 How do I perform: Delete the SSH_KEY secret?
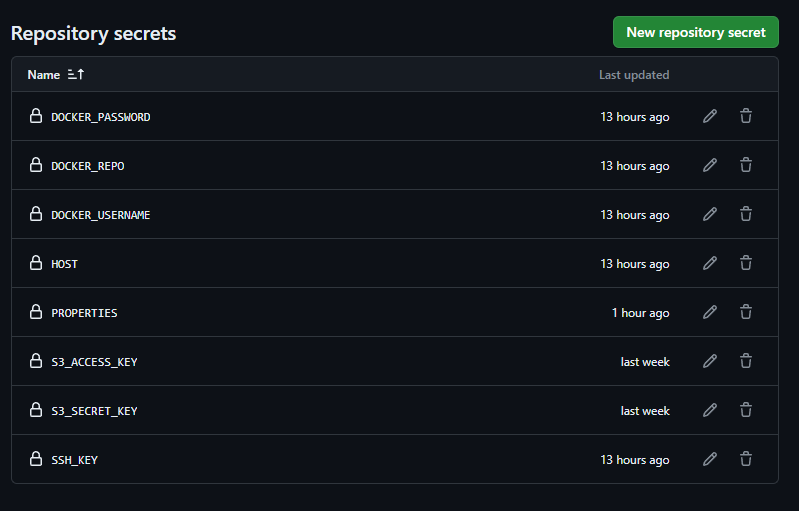coord(745,459)
